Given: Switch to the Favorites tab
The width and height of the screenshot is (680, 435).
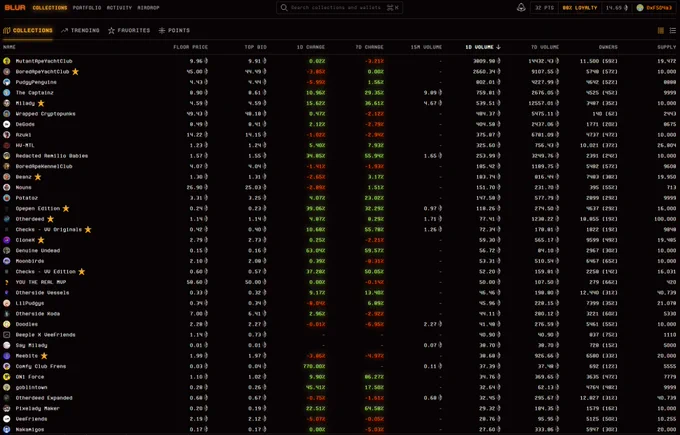Looking at the screenshot, I should [x=129, y=30].
